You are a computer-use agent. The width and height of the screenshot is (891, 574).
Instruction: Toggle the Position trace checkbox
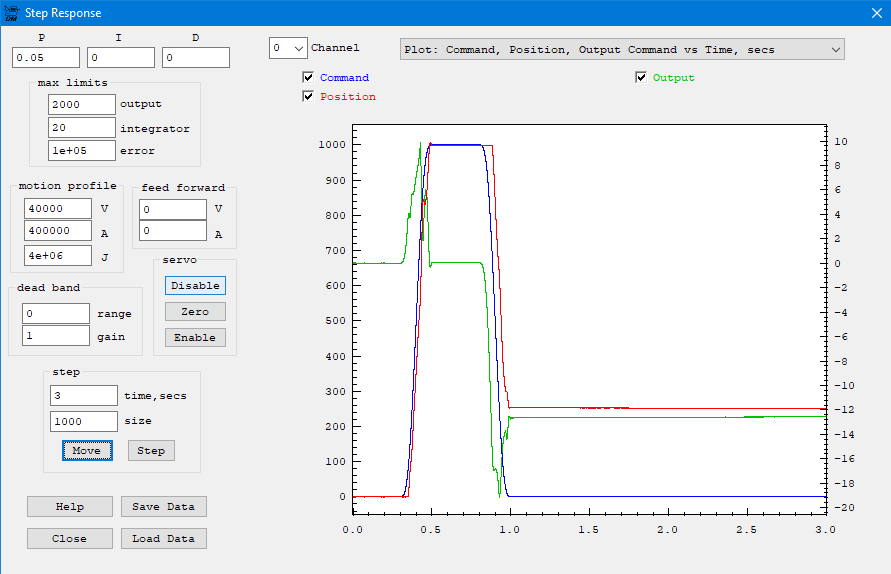click(308, 97)
